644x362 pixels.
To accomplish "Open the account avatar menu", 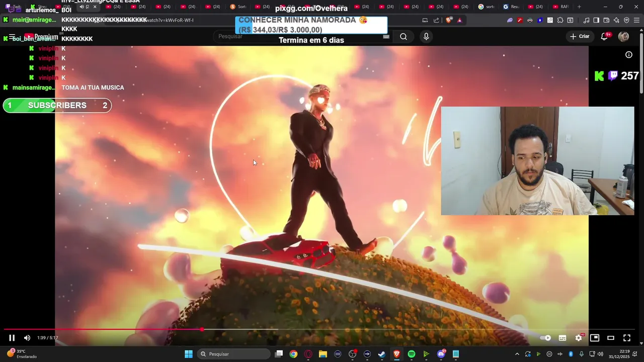I will pos(623,36).
